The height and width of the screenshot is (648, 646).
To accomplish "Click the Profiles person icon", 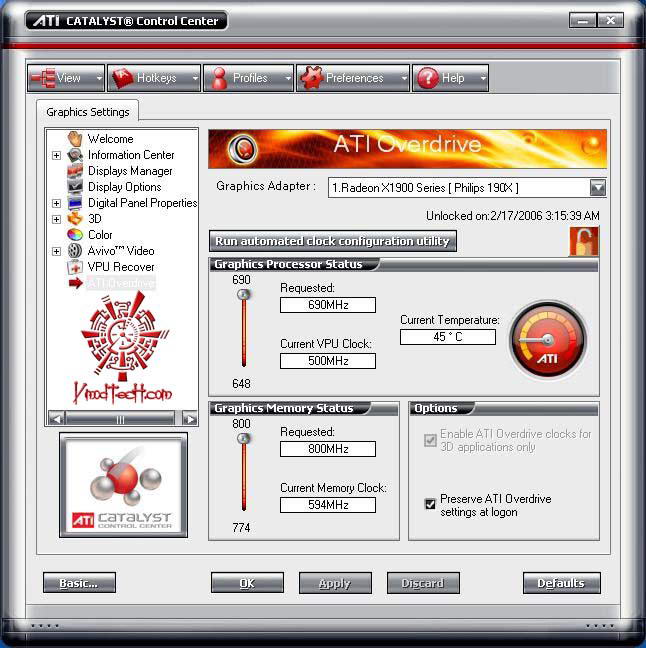I will click(219, 78).
